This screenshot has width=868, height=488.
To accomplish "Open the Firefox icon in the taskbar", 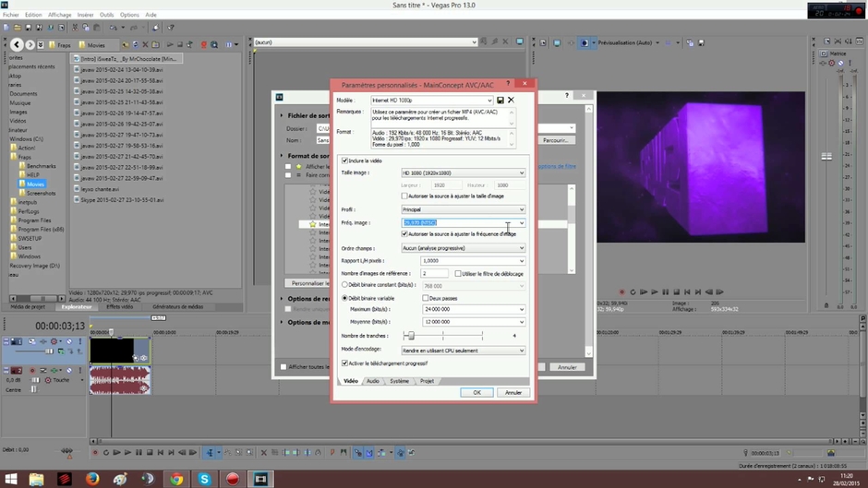I will pyautogui.click(x=92, y=479).
